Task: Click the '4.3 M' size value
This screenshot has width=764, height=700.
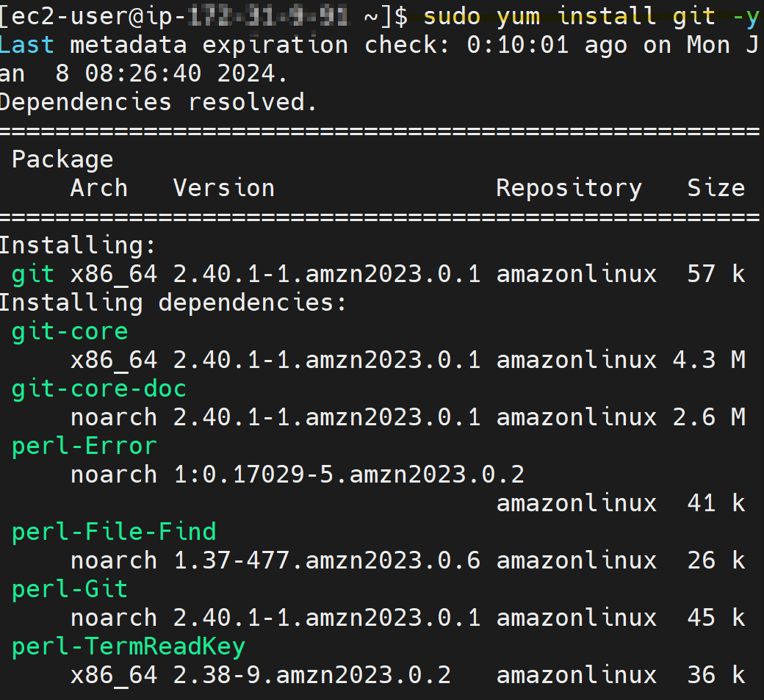Action: coord(709,361)
